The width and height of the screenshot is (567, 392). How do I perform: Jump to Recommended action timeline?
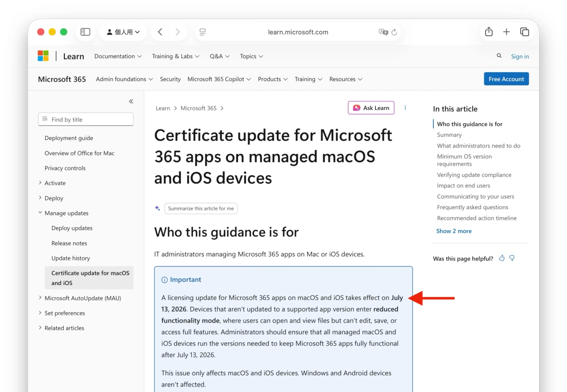(477, 218)
